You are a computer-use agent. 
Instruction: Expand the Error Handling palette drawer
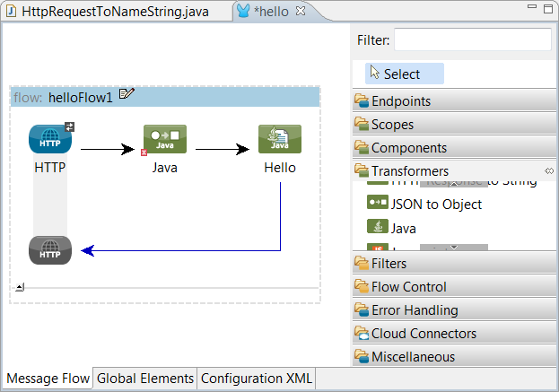click(454, 310)
